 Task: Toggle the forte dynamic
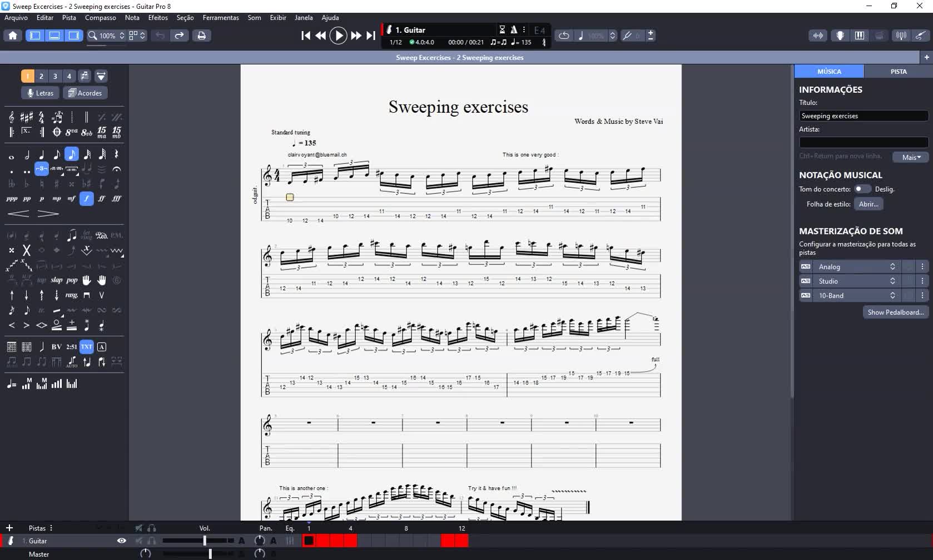click(x=86, y=198)
